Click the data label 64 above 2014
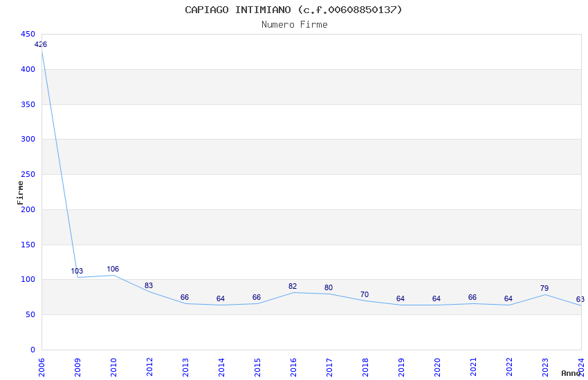The image size is (588, 380). [x=221, y=298]
